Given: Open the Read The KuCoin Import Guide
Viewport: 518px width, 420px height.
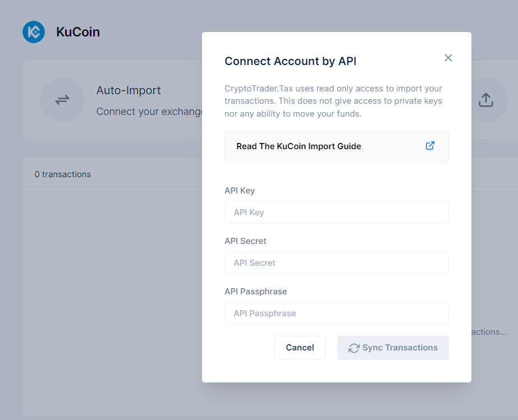Looking at the screenshot, I should tap(336, 146).
